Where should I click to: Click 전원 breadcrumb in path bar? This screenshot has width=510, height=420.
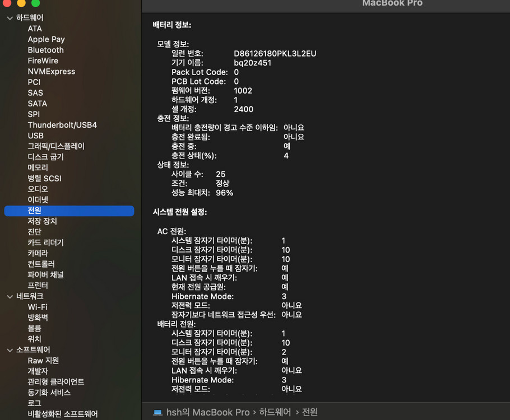(x=309, y=412)
